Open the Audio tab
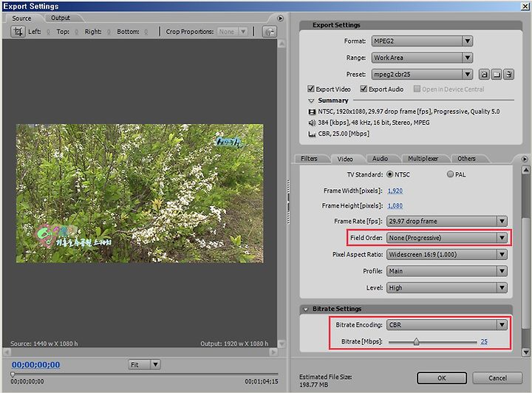The height and width of the screenshot is (393, 532). click(x=380, y=159)
